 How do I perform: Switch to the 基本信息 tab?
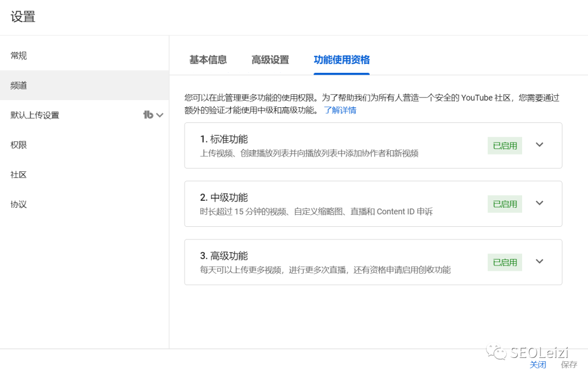(x=208, y=60)
